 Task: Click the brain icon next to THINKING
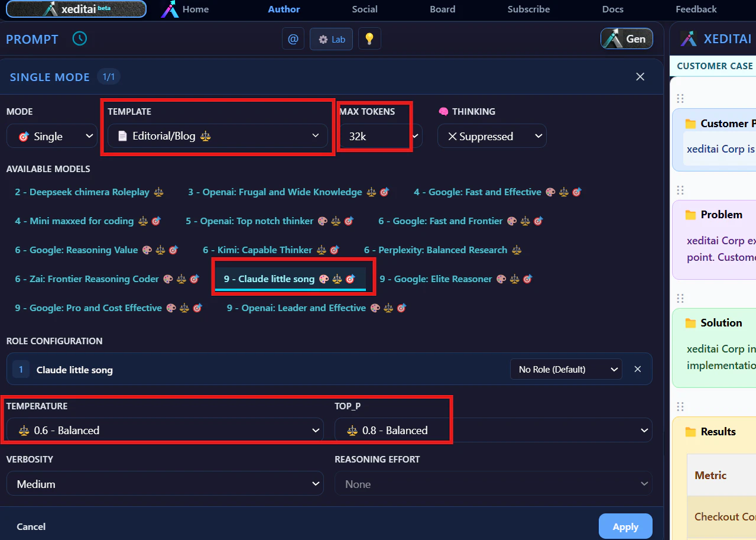(444, 111)
